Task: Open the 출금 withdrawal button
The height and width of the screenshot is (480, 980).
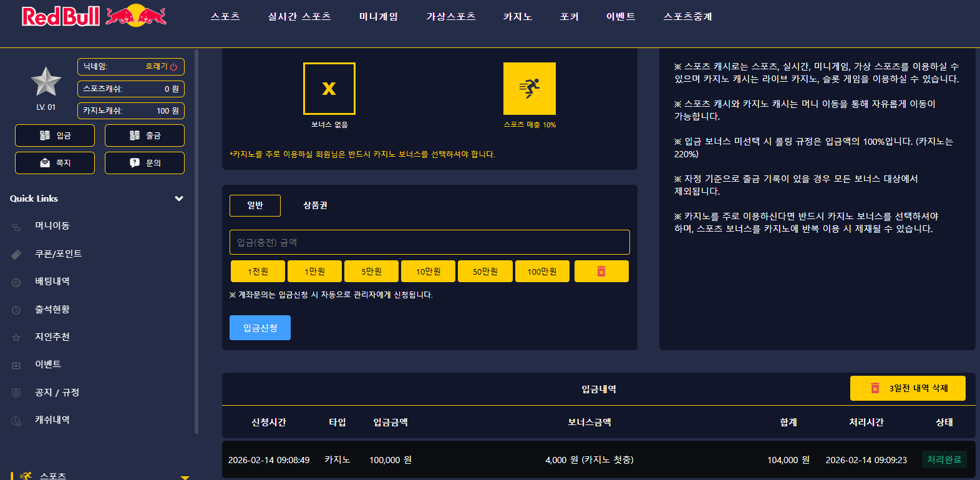Action: pyautogui.click(x=145, y=135)
